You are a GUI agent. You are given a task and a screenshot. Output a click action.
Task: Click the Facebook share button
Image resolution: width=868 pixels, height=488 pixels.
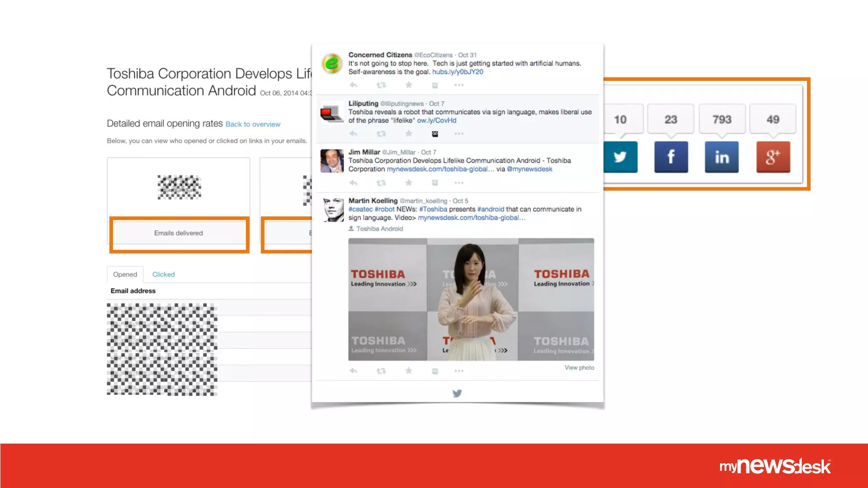click(x=671, y=157)
